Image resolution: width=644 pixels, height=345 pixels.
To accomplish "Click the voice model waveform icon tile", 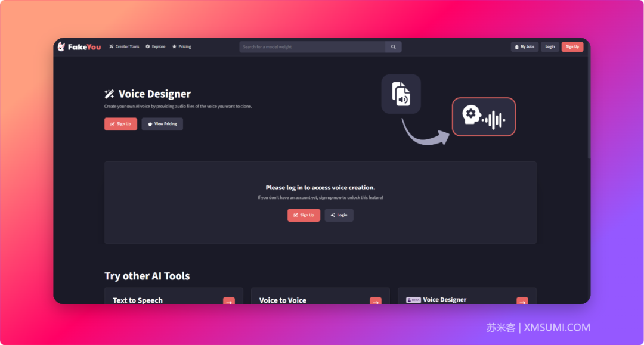I will point(484,117).
